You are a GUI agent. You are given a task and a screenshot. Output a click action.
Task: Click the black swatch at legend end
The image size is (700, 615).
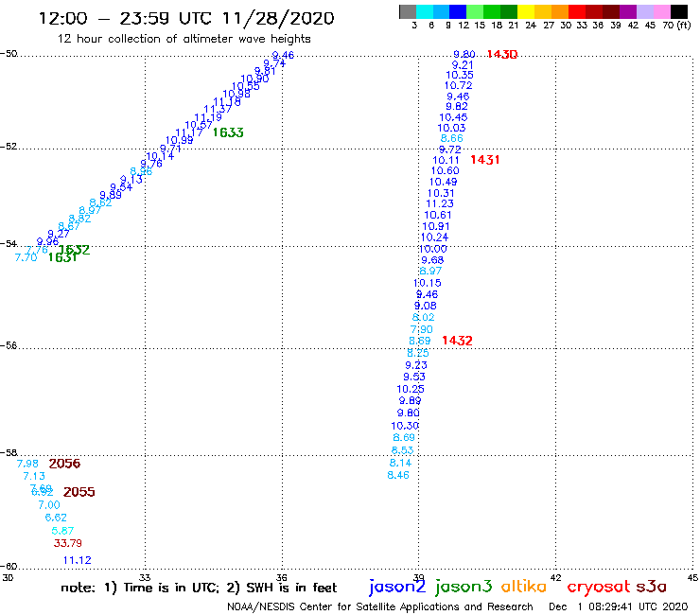tap(678, 11)
